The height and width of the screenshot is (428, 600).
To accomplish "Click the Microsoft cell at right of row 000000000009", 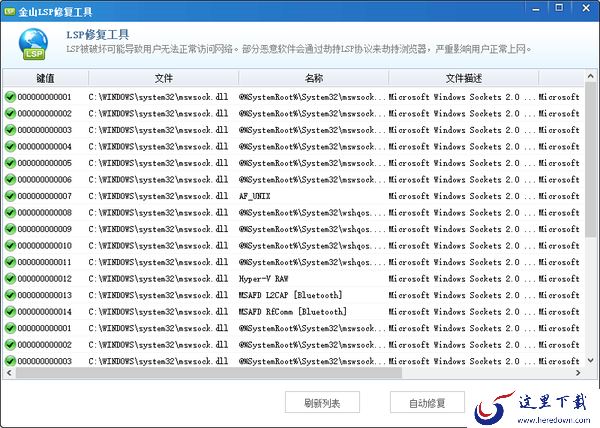I will tap(559, 229).
